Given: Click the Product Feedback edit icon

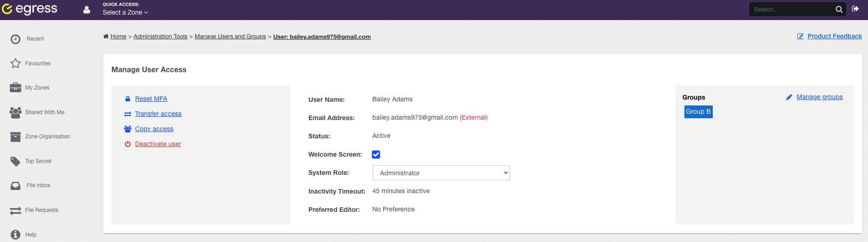Looking at the screenshot, I should pyautogui.click(x=800, y=36).
